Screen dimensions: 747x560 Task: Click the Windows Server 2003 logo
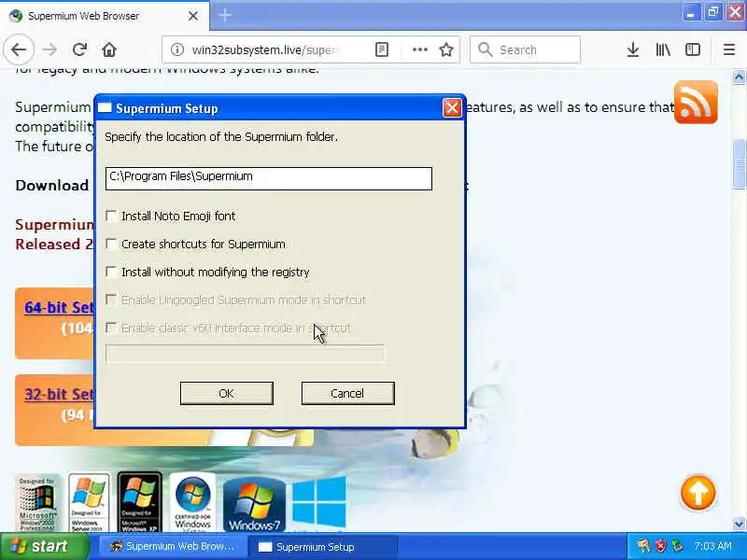(x=89, y=502)
